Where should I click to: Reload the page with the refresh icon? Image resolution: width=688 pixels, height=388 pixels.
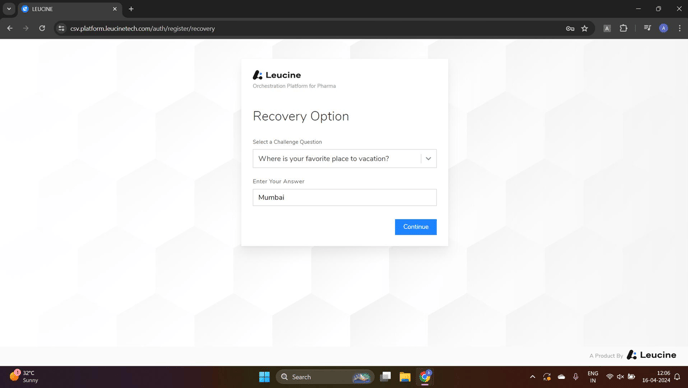pos(42,28)
